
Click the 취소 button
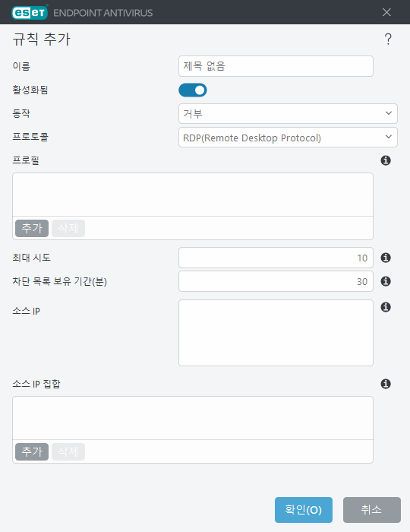[x=372, y=510]
